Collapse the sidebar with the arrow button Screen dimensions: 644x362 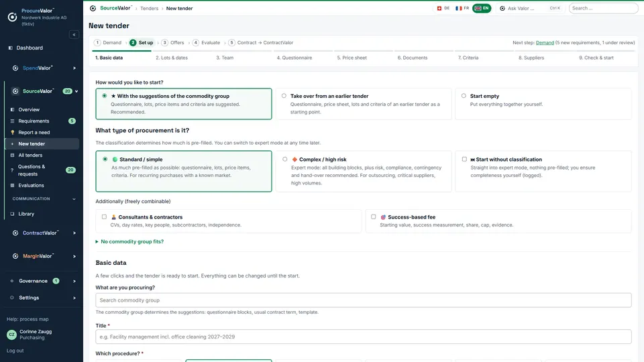(x=74, y=35)
